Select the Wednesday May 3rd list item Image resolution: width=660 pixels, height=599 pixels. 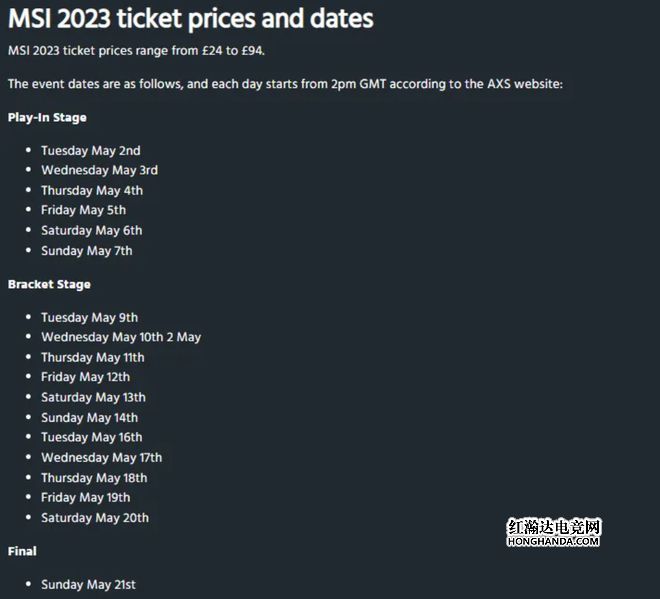pos(100,170)
